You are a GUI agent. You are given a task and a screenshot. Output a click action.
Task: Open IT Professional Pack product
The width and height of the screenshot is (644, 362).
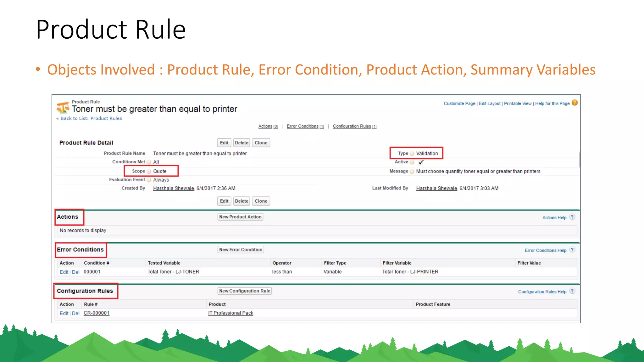tap(230, 313)
